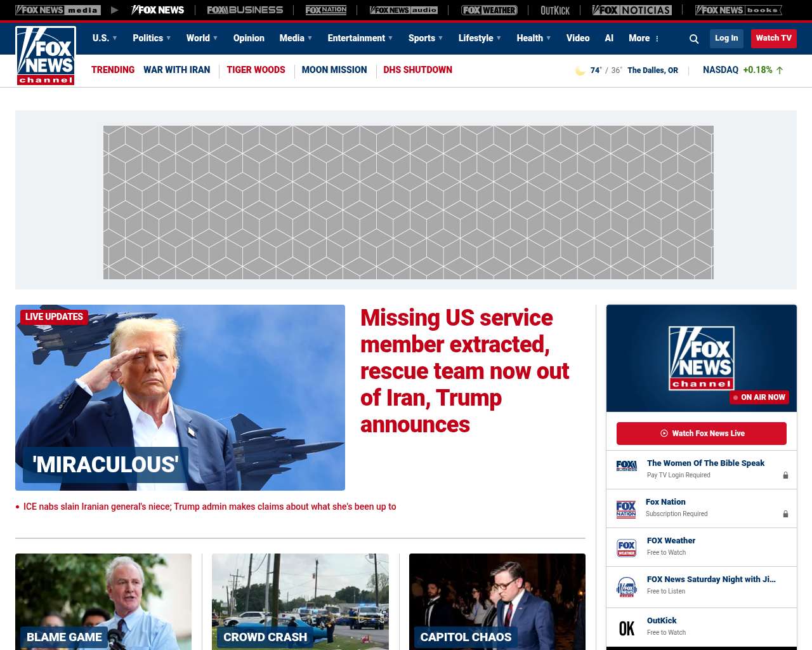This screenshot has width=812, height=650.
Task: Click lock icon beside Fox Nation listing
Action: pyautogui.click(x=785, y=514)
